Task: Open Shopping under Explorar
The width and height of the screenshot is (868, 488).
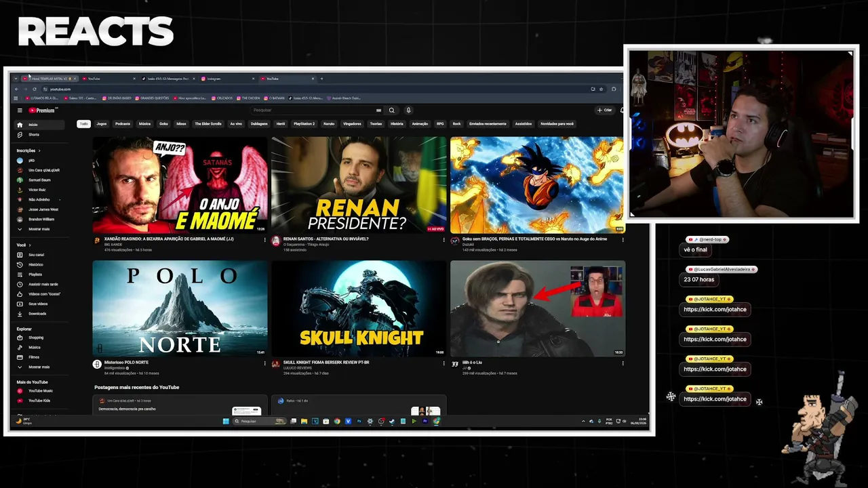Action: [41, 338]
